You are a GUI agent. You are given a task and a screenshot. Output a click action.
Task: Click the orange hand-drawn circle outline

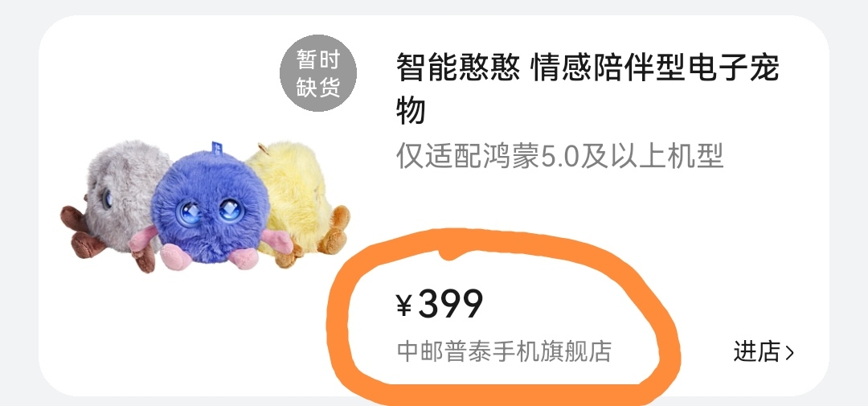502,311
